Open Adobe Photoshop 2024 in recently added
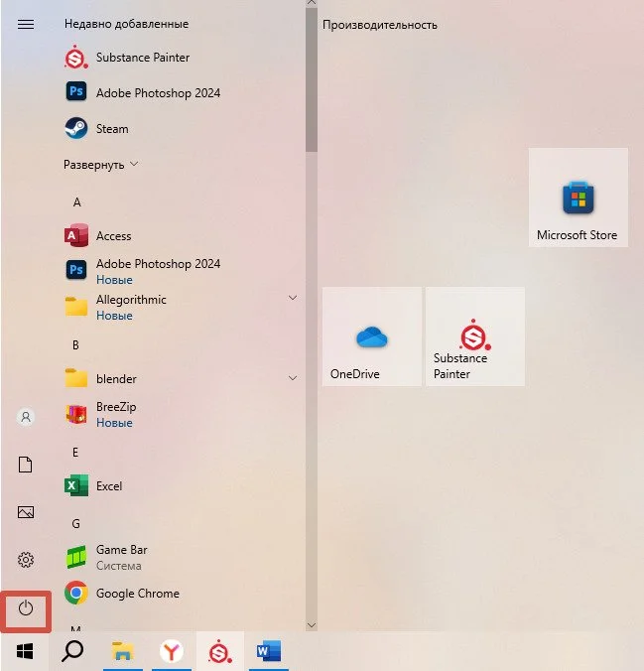This screenshot has height=671, width=644. point(143,92)
